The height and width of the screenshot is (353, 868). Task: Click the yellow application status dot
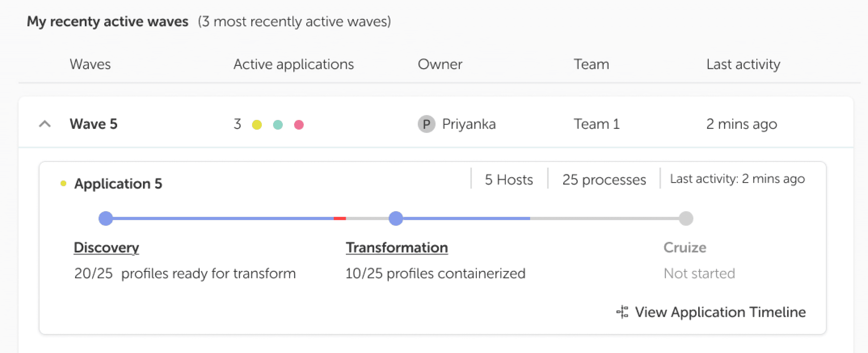point(257,125)
